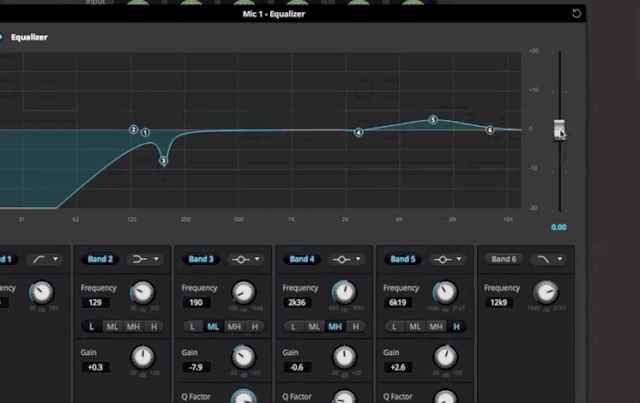
Task: Toggle Band 5 on or off
Action: [x=403, y=259]
